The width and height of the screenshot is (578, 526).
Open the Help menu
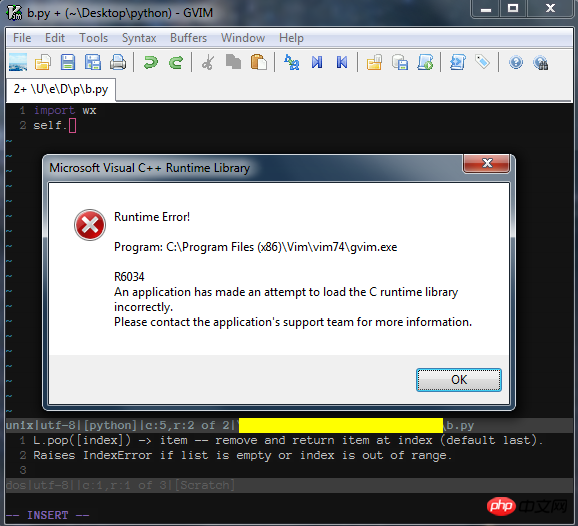(x=291, y=38)
